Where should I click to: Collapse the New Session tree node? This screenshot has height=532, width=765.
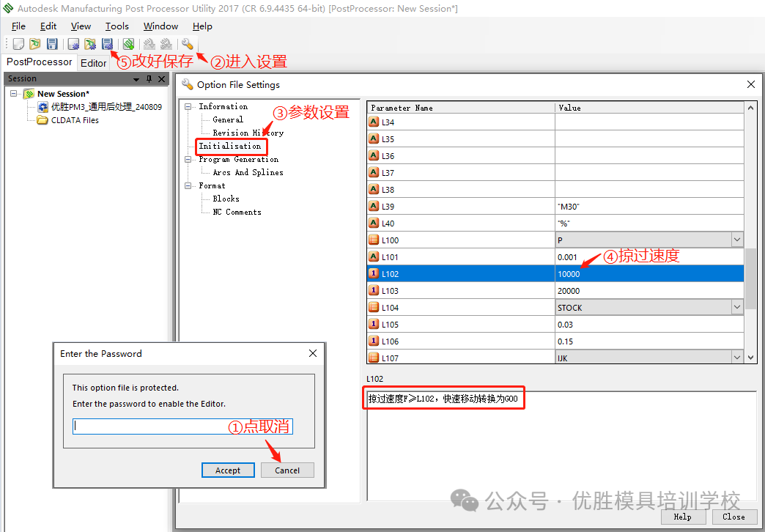14,93
